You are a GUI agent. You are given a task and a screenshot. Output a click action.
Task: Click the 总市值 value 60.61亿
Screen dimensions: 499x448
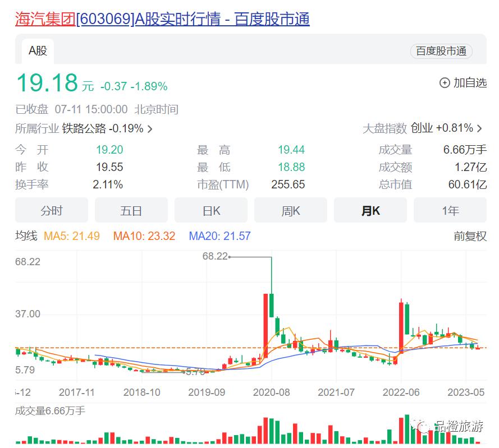click(x=468, y=184)
